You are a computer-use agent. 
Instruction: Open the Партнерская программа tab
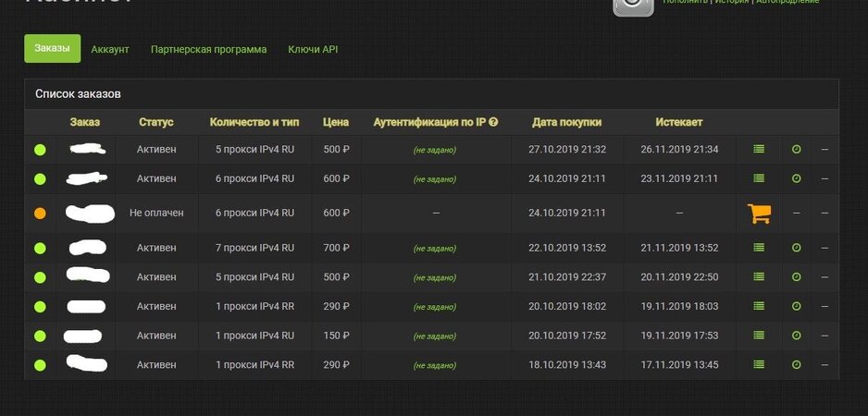pos(208,49)
